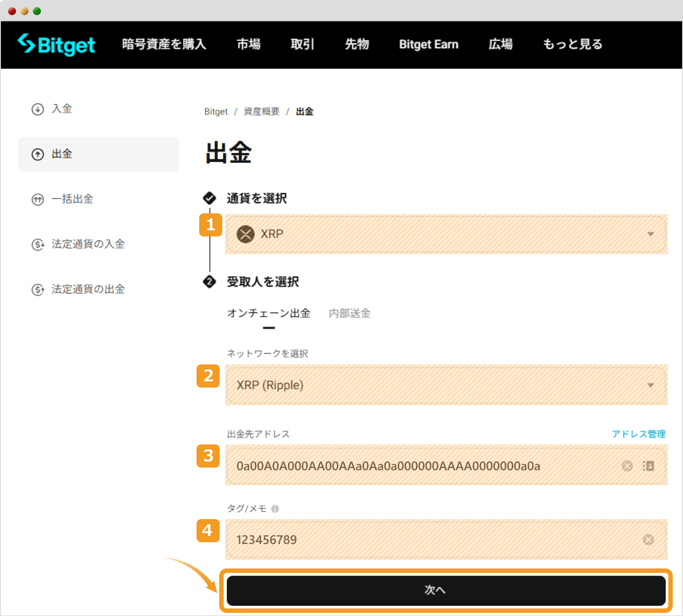This screenshot has height=616, width=683.
Task: Open the もっと見る menu
Action: tap(572, 44)
